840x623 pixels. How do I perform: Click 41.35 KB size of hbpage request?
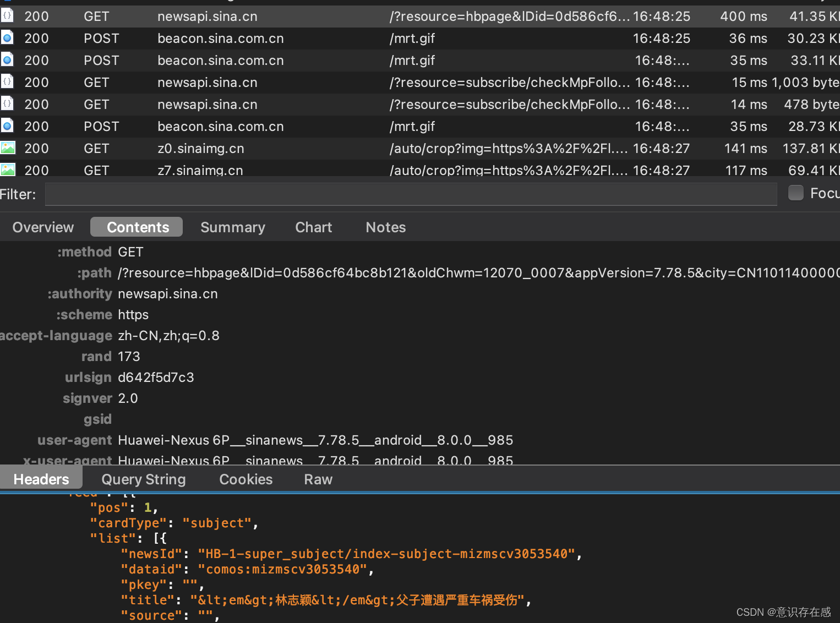click(x=815, y=17)
